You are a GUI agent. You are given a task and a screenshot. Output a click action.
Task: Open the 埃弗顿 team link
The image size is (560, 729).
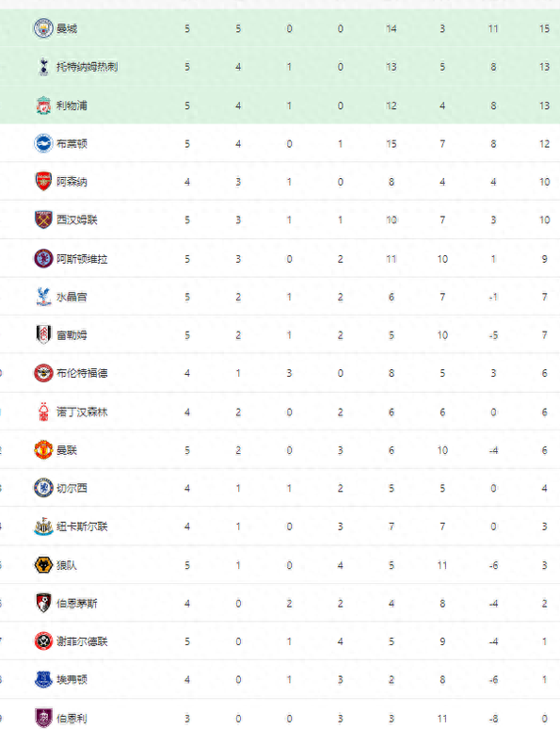point(72,680)
